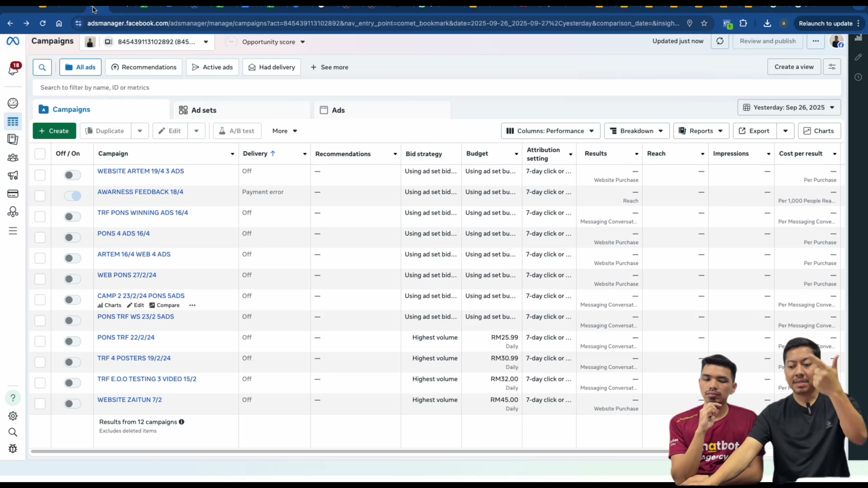Open Billing credit card icon in sidebar

[13, 194]
